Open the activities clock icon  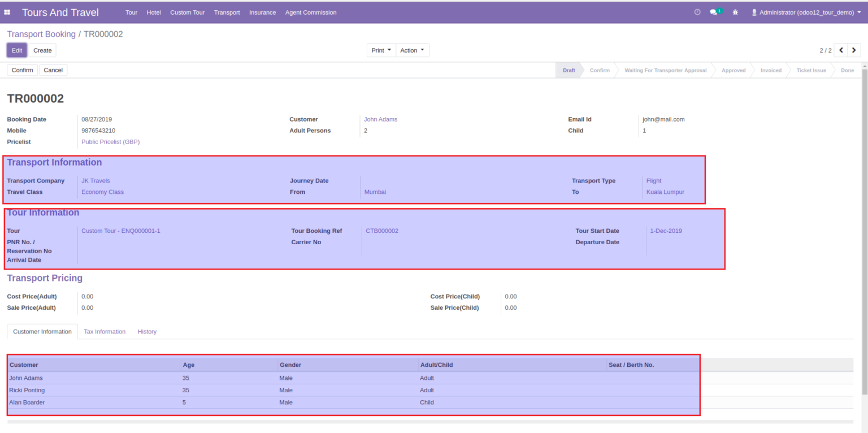pyautogui.click(x=697, y=12)
